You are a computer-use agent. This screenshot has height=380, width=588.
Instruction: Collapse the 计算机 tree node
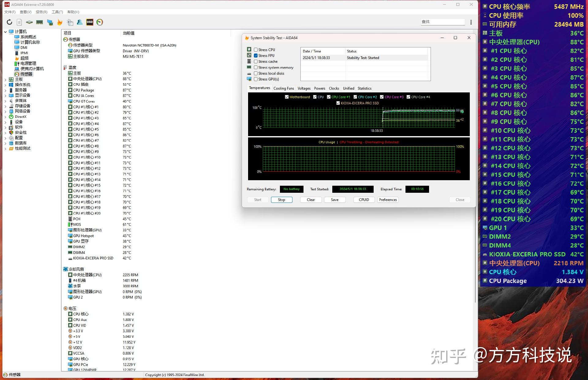pyautogui.click(x=5, y=32)
